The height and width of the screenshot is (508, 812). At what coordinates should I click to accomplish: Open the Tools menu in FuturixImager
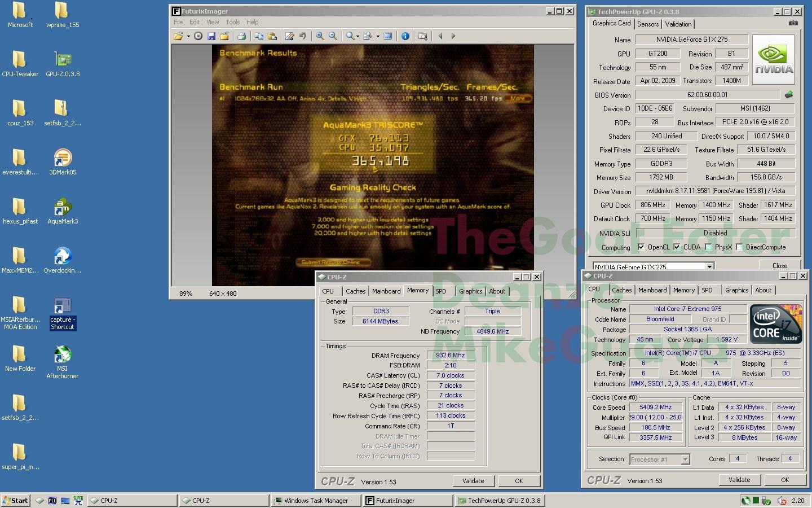(x=233, y=22)
